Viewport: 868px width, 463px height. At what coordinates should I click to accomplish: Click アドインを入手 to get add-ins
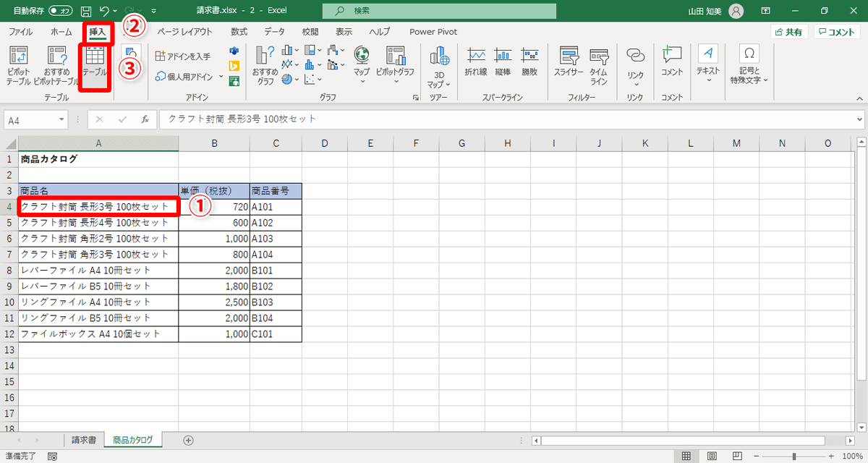tap(183, 56)
